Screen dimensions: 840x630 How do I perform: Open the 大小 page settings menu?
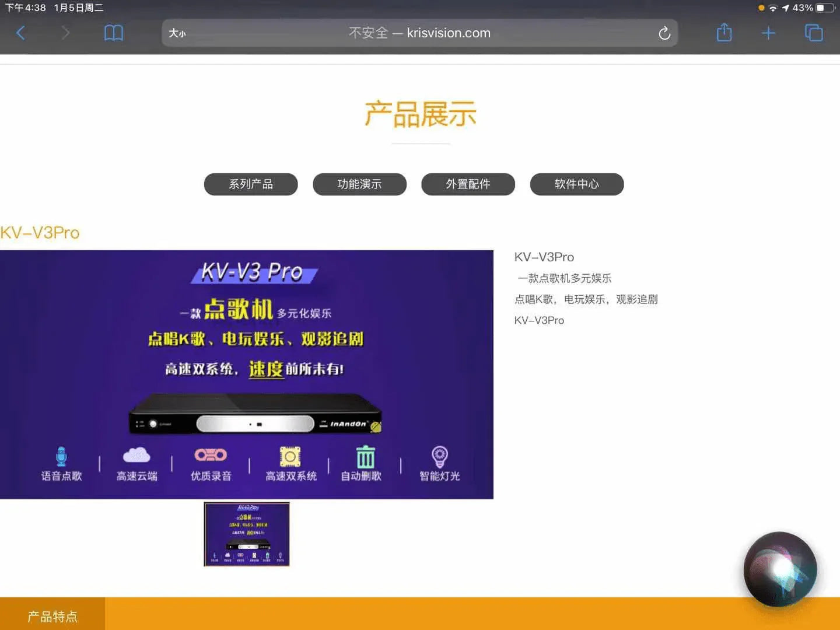pyautogui.click(x=177, y=33)
